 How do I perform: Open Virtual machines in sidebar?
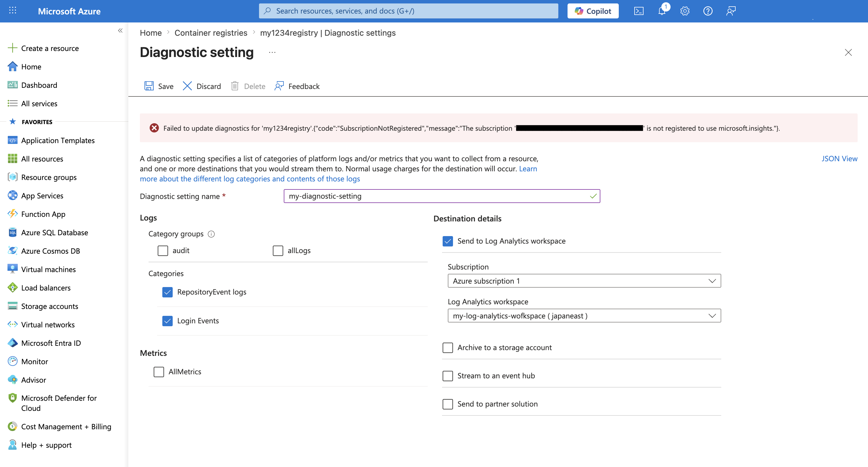point(48,269)
